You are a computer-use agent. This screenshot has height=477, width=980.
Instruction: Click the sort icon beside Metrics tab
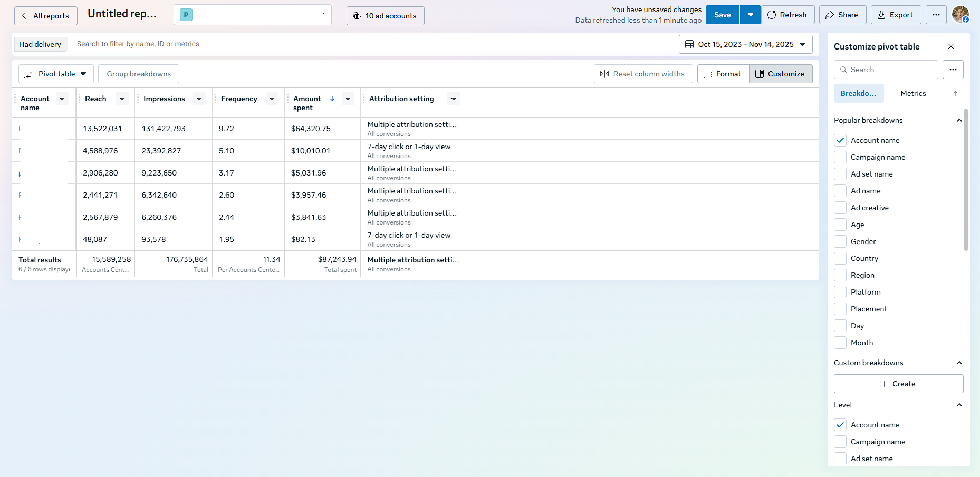click(953, 93)
